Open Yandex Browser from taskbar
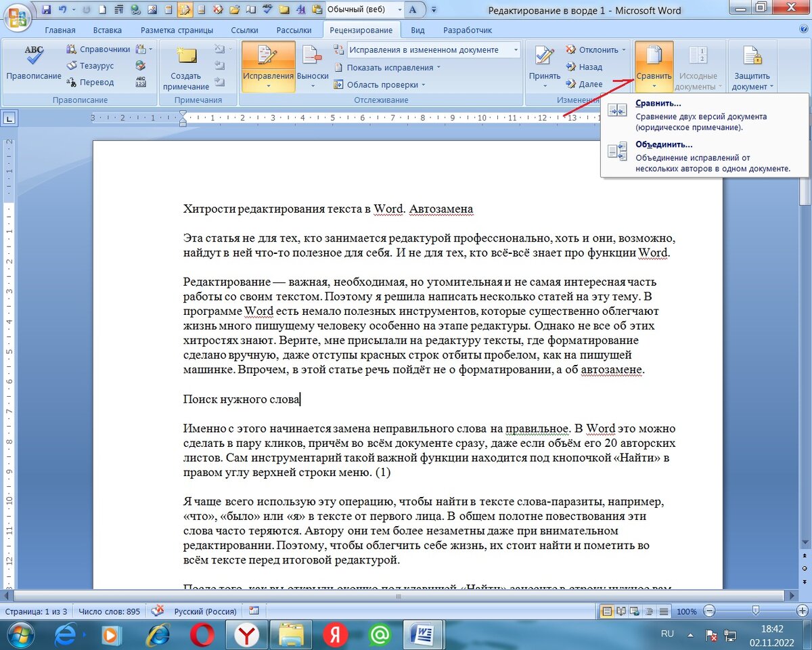Image resolution: width=812 pixels, height=650 pixels. pos(246,635)
